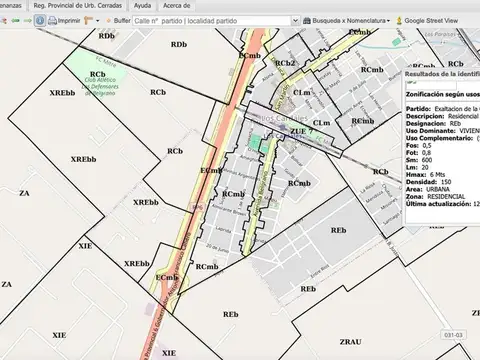480x360 pixels.
Task: Click the Buffer tool icon
Action: 108,21
